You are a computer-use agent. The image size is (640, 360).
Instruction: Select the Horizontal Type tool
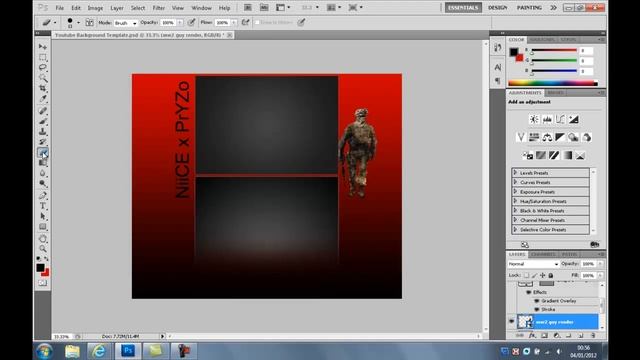click(42, 206)
